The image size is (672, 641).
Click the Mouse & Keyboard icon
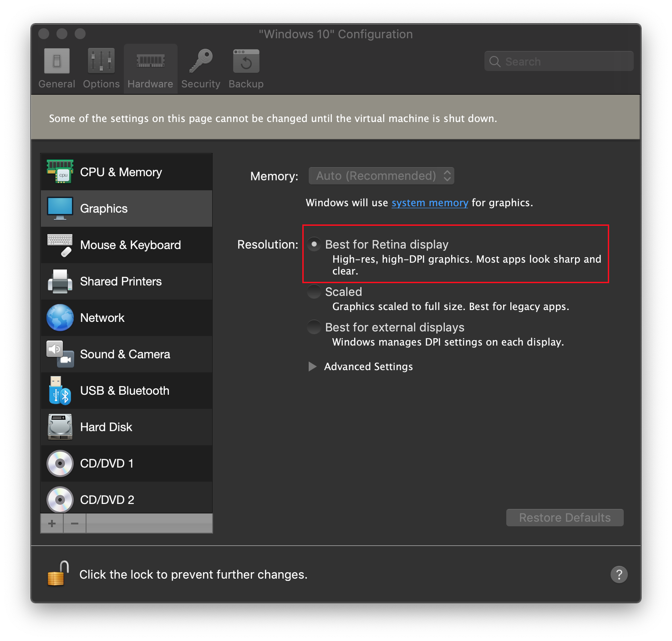pyautogui.click(x=60, y=245)
